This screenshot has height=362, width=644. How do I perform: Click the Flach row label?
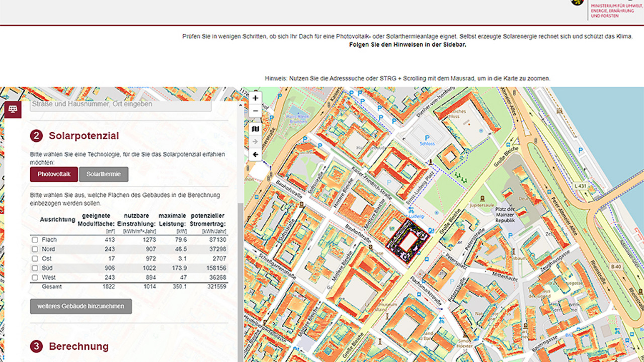coord(49,240)
